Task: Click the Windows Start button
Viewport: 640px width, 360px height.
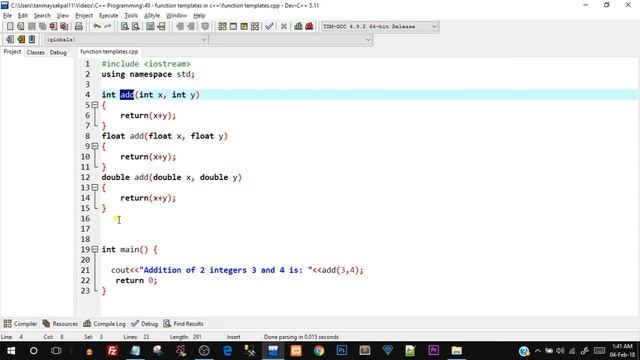Action: pos(11,351)
